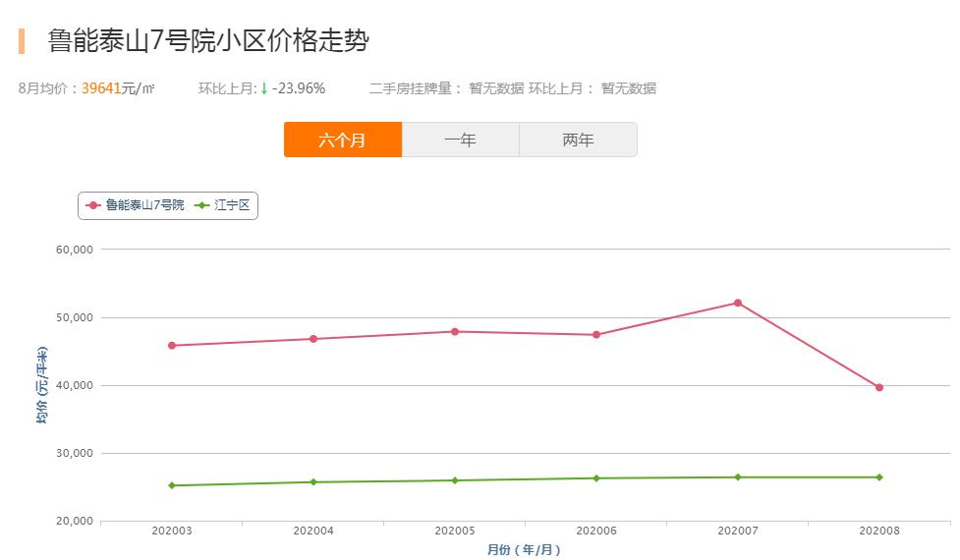The image size is (960, 560).
Task: Click the 50,000 y-axis label
Action: click(75, 317)
